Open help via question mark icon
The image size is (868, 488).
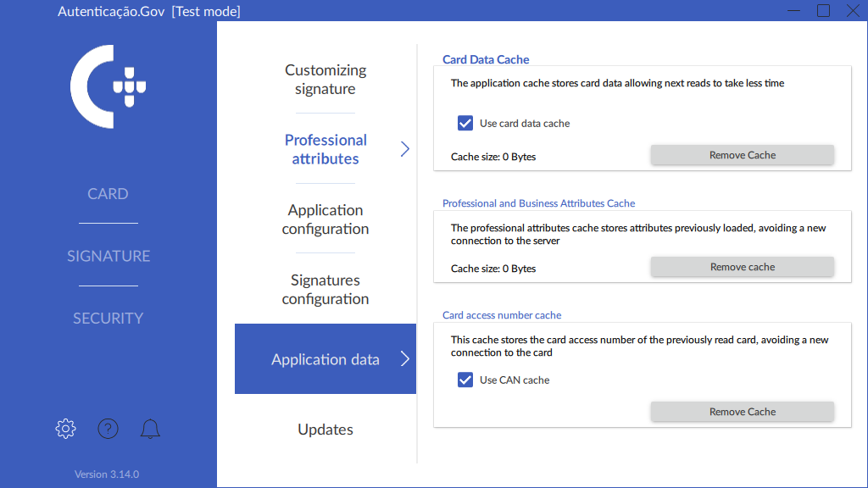pyautogui.click(x=108, y=429)
